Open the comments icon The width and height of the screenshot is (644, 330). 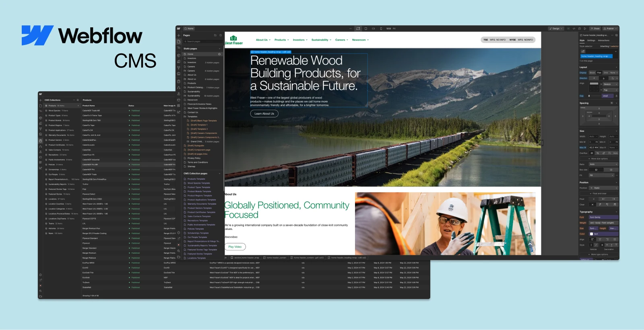(580, 29)
